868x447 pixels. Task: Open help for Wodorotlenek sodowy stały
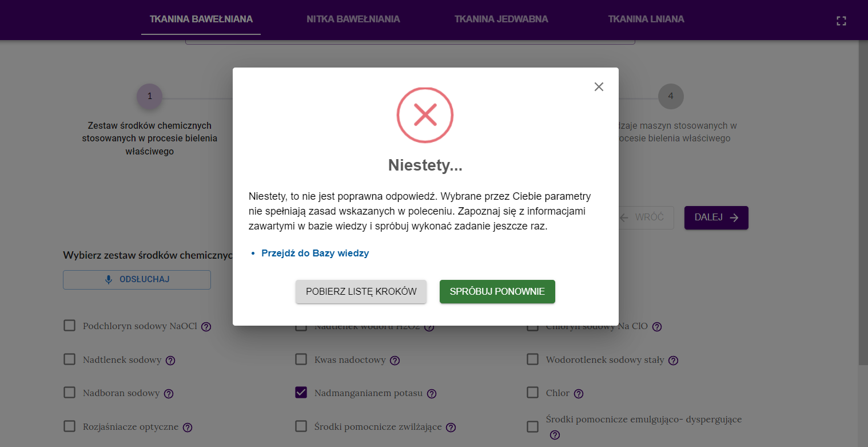click(x=673, y=361)
